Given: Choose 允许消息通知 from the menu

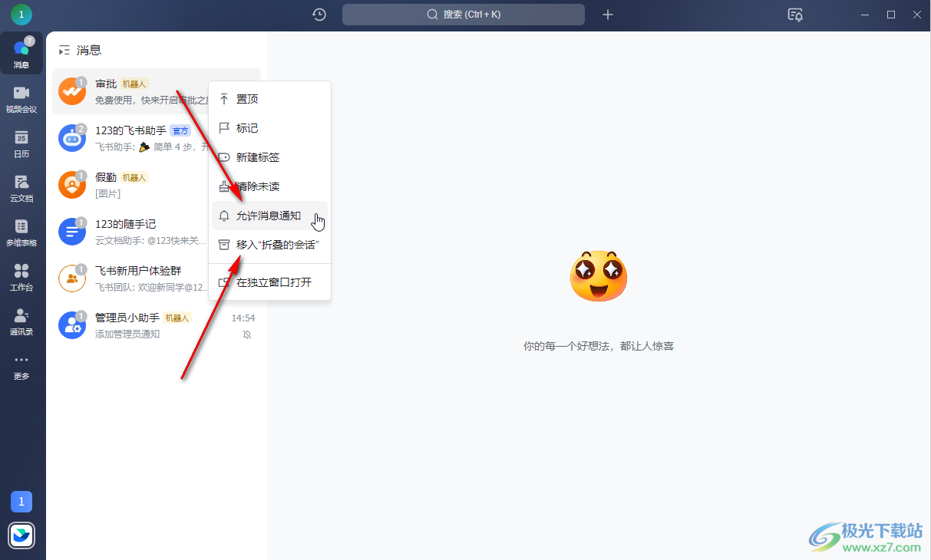Looking at the screenshot, I should 269,216.
